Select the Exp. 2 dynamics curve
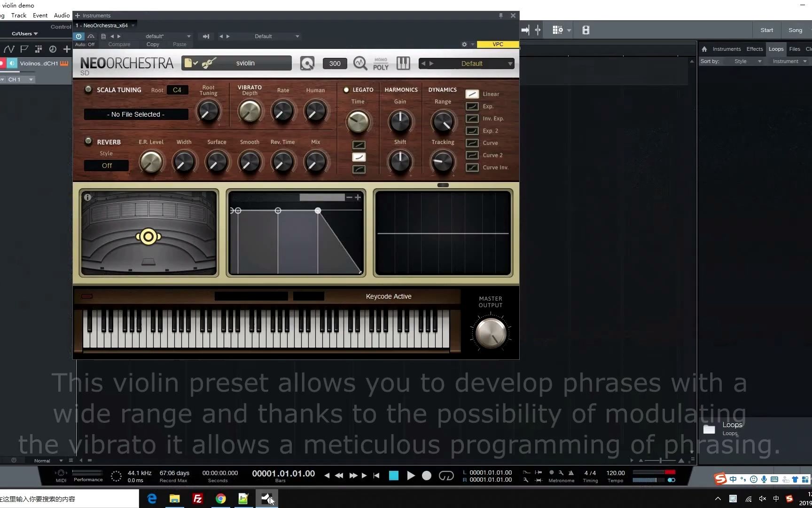 (x=472, y=131)
